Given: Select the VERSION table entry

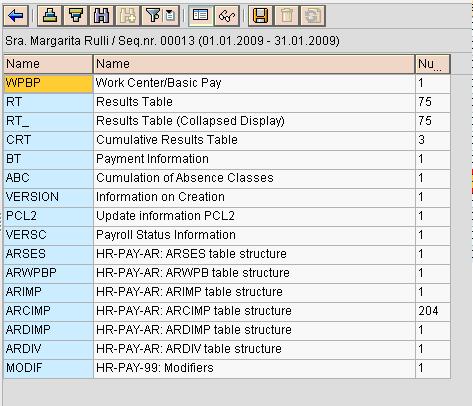Looking at the screenshot, I should (48, 197).
